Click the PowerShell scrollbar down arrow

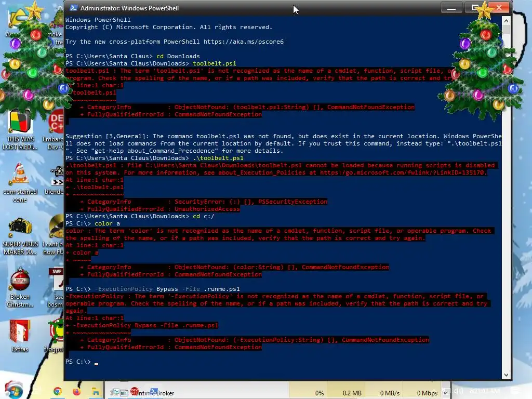coord(506,375)
